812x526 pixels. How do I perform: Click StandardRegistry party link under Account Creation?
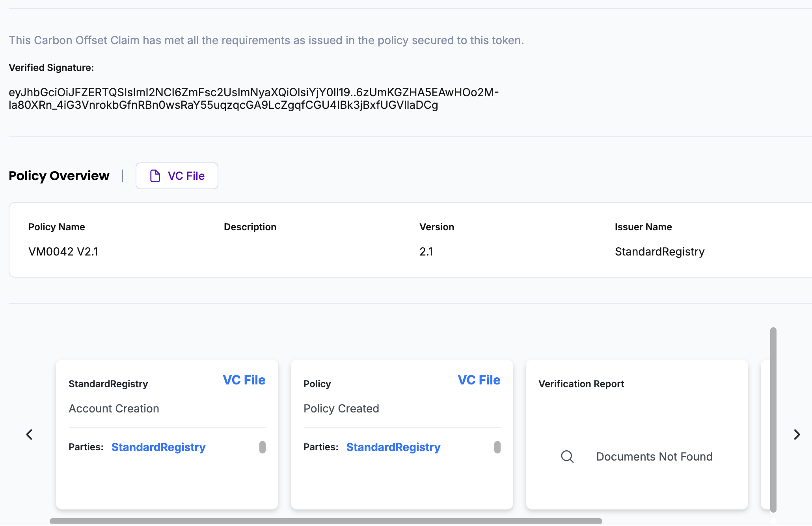point(158,447)
